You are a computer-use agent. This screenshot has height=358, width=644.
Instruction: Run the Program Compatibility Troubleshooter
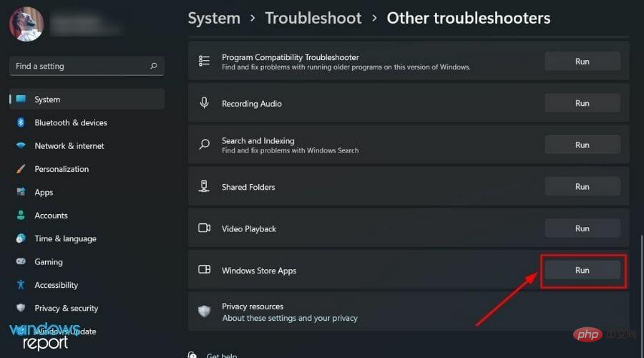pos(582,62)
